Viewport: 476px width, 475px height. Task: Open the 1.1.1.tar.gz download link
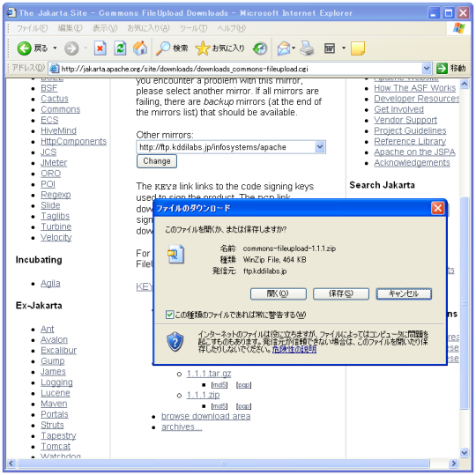pyautogui.click(x=209, y=374)
